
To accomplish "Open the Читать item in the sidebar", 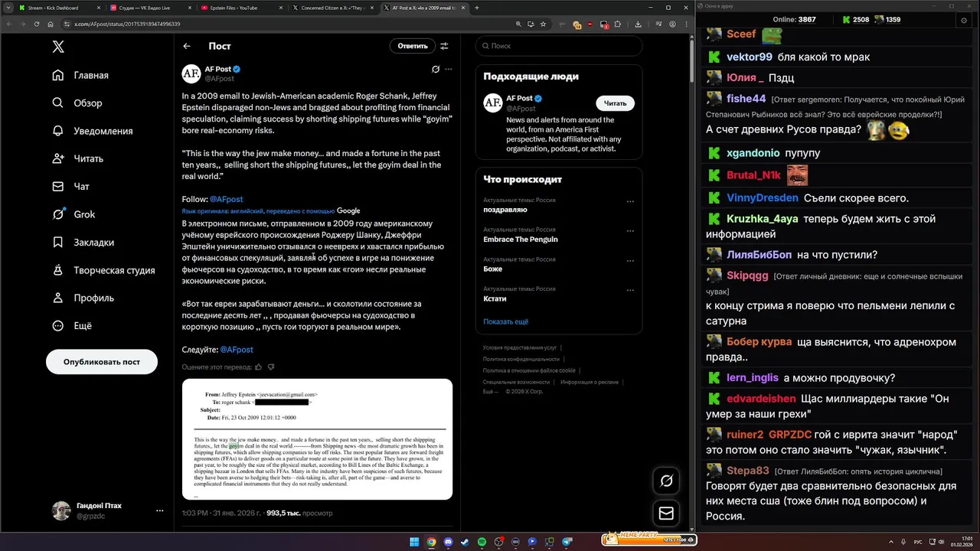I will [x=77, y=158].
